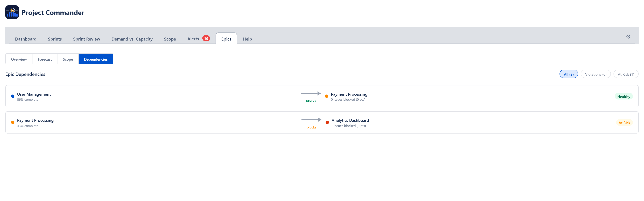This screenshot has width=644, height=201.
Task: Click the Healthy status badge
Action: [624, 96]
